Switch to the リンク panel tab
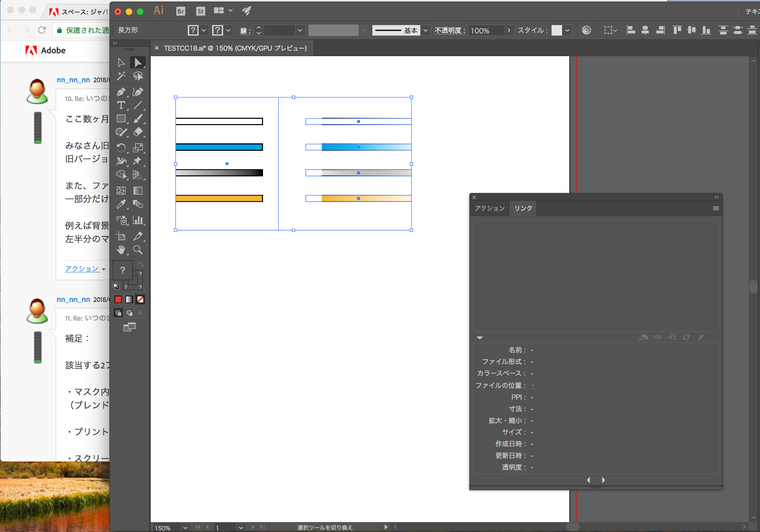760x532 pixels. [523, 208]
